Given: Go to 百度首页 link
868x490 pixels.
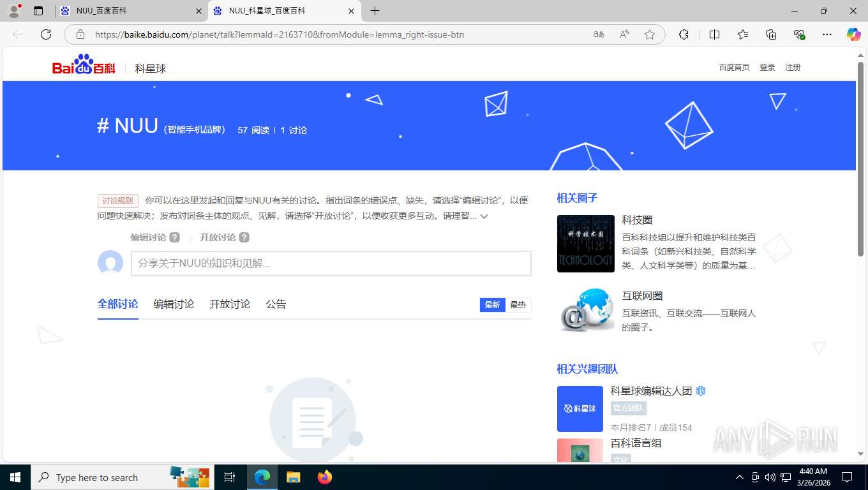Looking at the screenshot, I should tap(734, 68).
